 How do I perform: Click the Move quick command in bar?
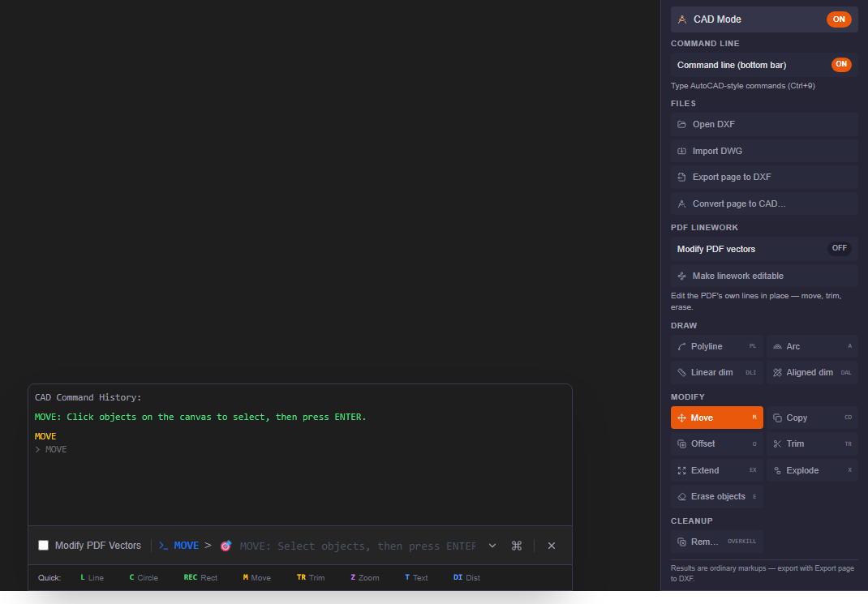click(257, 577)
